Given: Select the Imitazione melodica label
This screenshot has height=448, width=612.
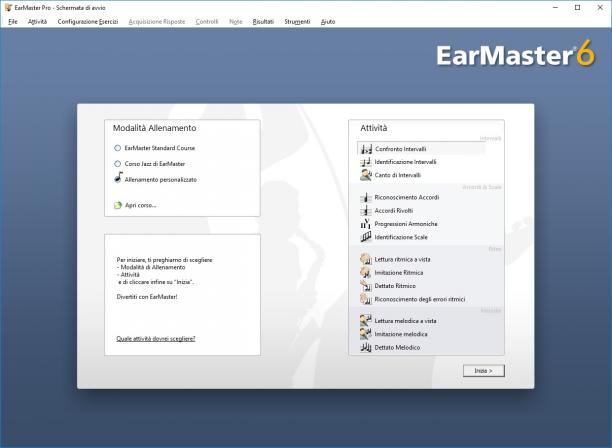Looking at the screenshot, I should 401,334.
